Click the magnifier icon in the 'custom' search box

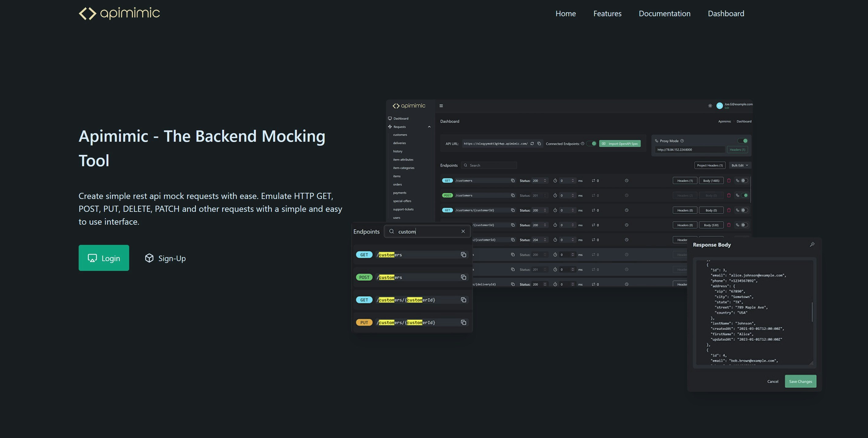pyautogui.click(x=391, y=231)
